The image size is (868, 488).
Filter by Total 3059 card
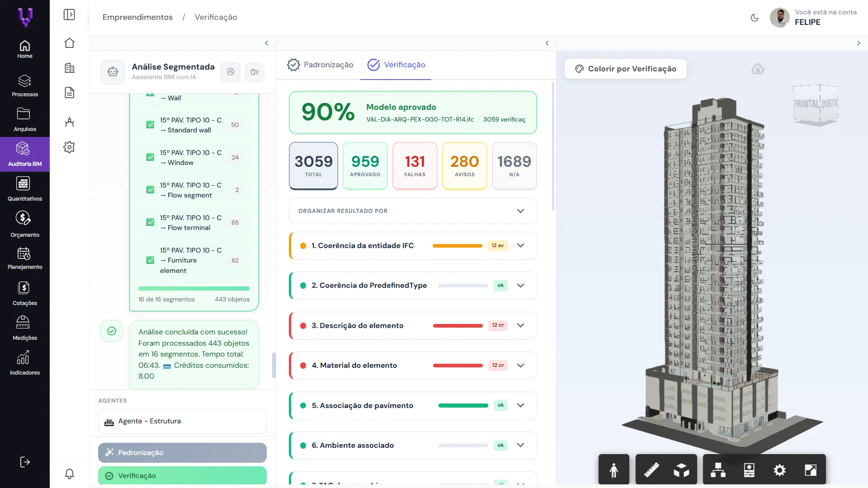pos(313,166)
